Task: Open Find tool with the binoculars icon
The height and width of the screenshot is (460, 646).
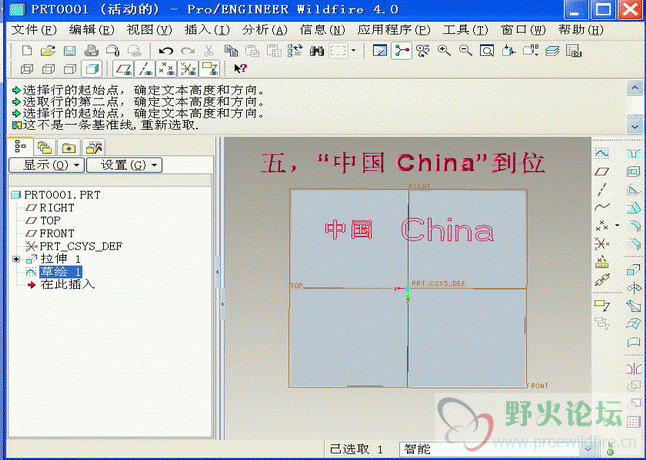Action: (x=316, y=51)
